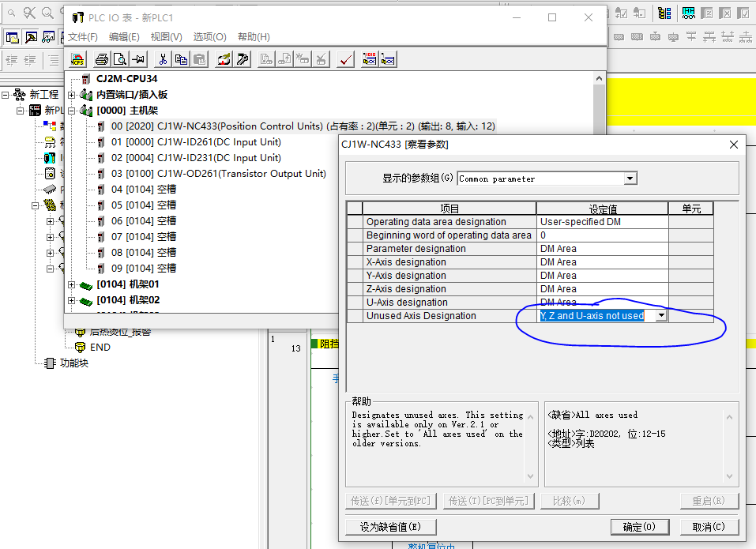This screenshot has width=756, height=549.
Task: Click the 确定(O) button
Action: click(639, 527)
